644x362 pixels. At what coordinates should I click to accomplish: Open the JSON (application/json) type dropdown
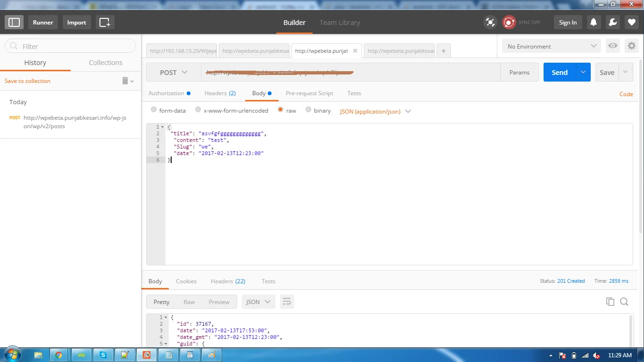375,111
